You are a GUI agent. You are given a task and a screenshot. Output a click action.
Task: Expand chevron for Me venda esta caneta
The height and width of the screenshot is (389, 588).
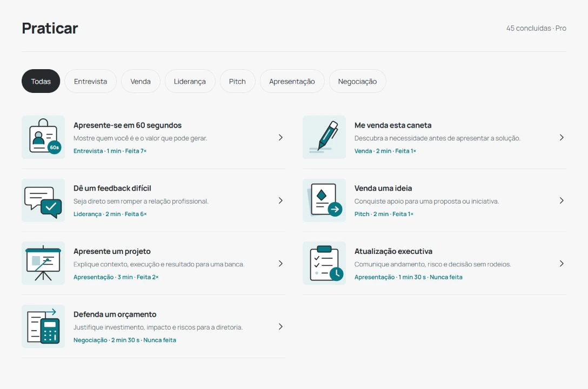pos(562,138)
